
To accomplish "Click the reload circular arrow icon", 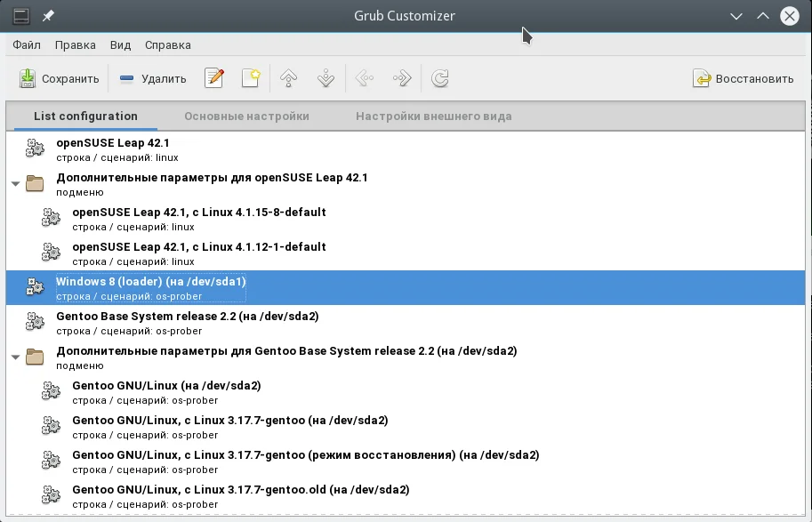I will (x=439, y=78).
